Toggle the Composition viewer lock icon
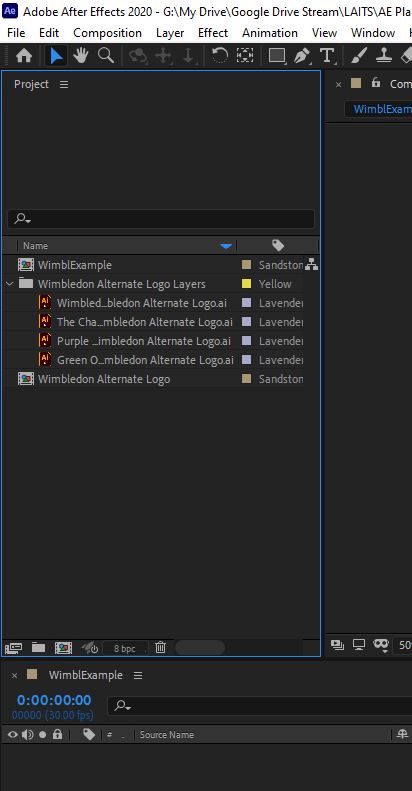This screenshot has width=412, height=791. tap(376, 83)
